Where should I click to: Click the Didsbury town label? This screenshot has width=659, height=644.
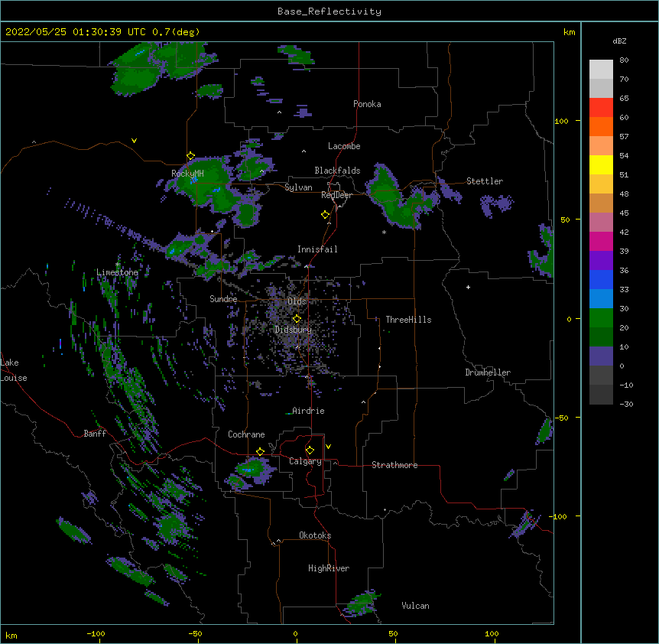(293, 330)
